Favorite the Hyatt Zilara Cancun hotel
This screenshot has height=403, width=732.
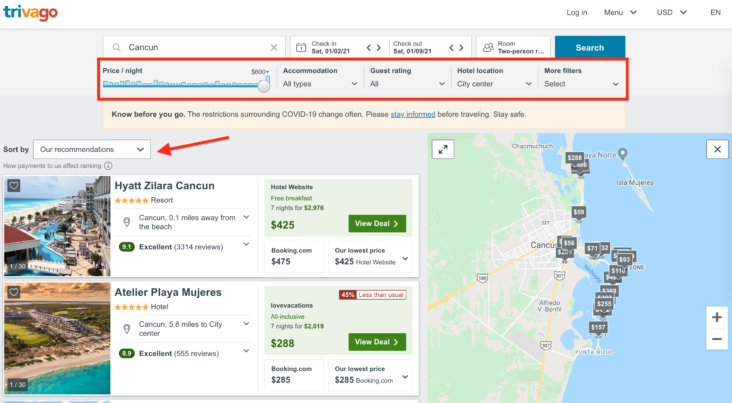[x=14, y=185]
